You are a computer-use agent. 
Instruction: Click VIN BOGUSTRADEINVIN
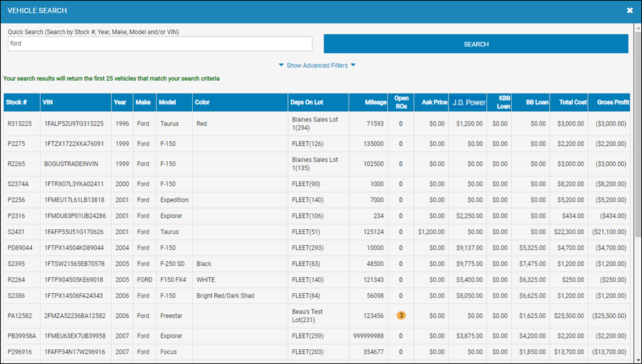(x=71, y=164)
